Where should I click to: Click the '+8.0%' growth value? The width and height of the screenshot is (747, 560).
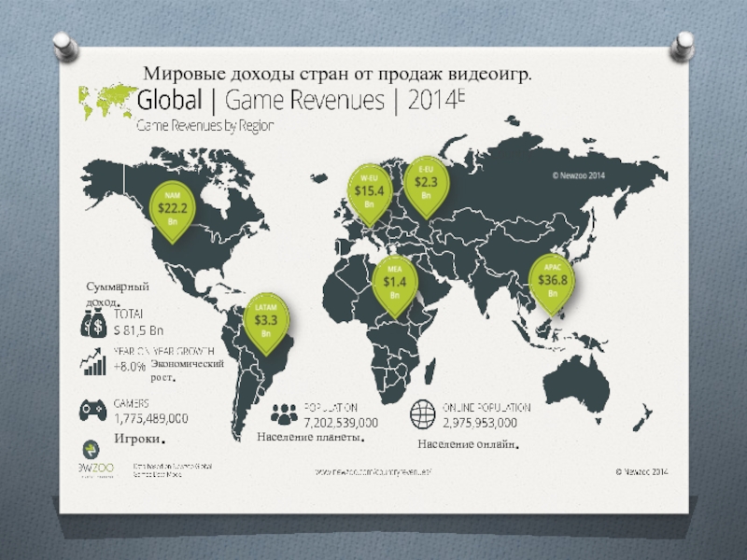pyautogui.click(x=129, y=367)
